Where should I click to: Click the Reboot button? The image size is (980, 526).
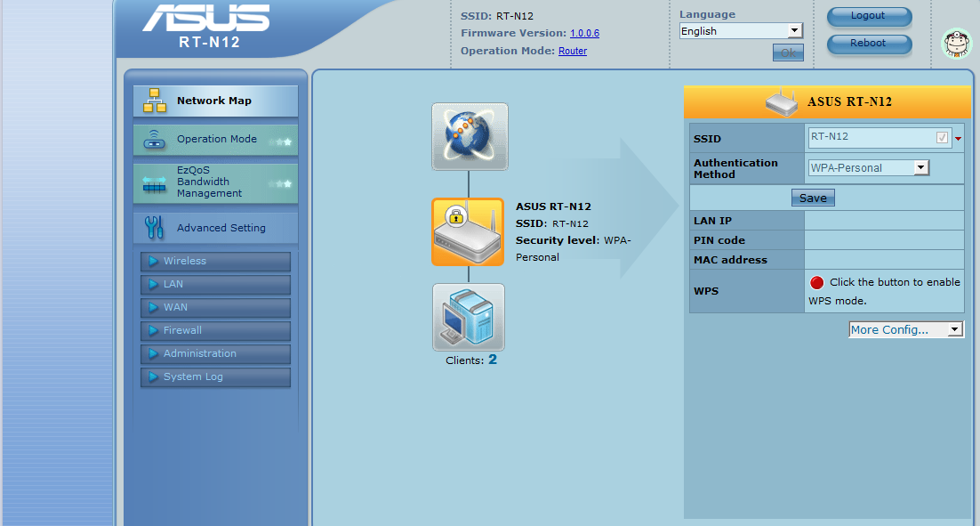[870, 45]
